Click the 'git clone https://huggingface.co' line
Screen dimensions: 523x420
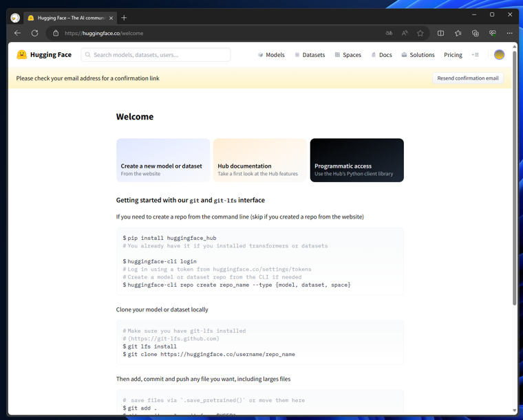209,354
